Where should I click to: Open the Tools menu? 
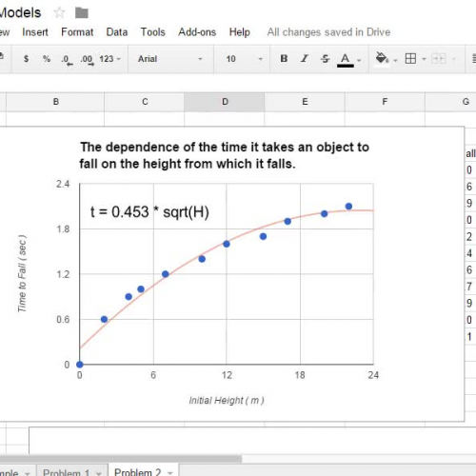tap(153, 32)
